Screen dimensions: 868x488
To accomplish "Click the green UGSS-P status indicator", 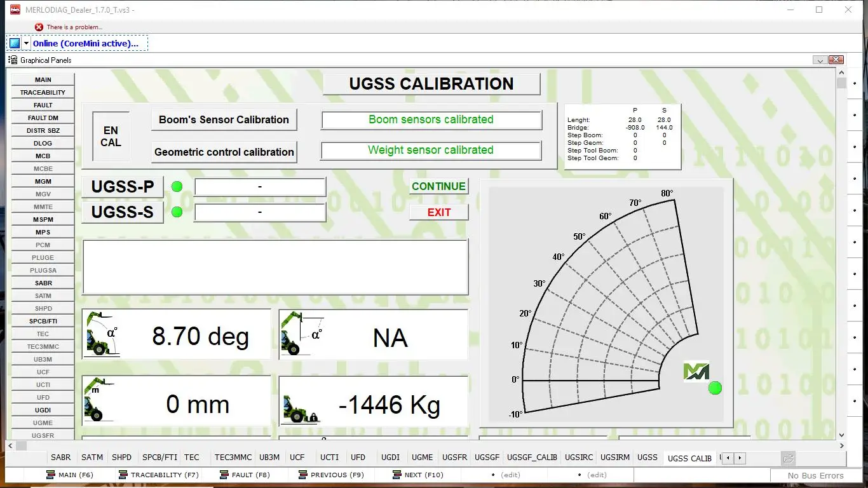I will click(x=177, y=186).
